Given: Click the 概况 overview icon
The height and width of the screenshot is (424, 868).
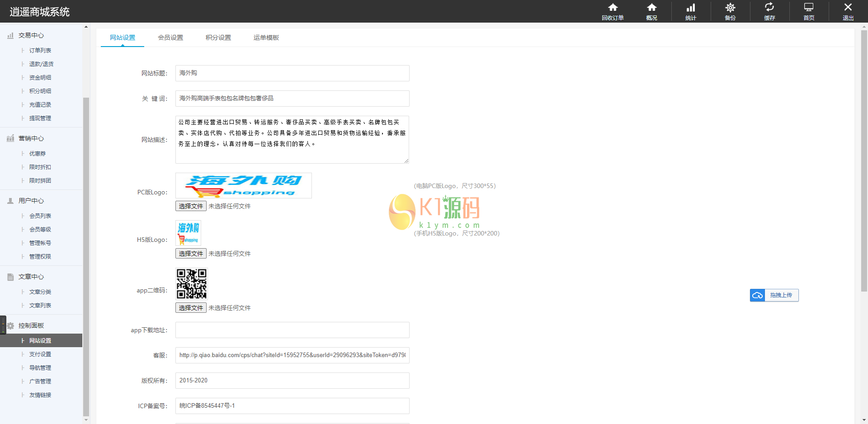Looking at the screenshot, I should (651, 7).
